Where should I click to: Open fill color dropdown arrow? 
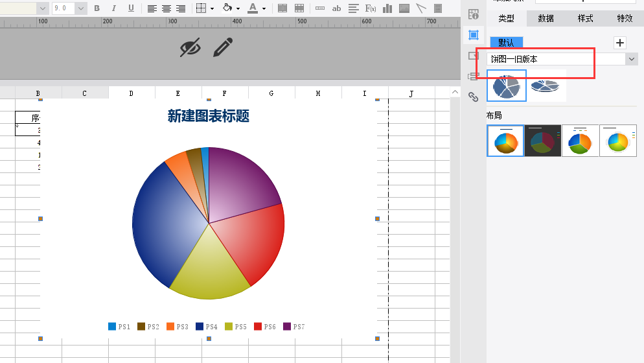[238, 8]
